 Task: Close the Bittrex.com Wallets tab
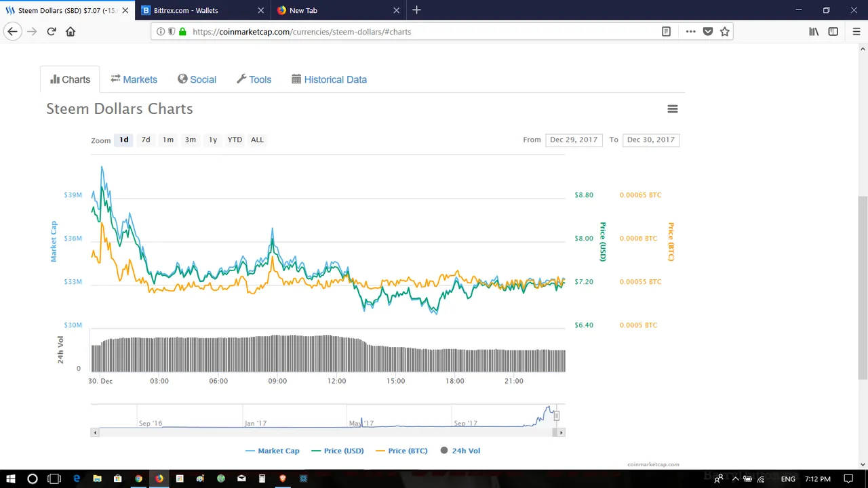261,10
